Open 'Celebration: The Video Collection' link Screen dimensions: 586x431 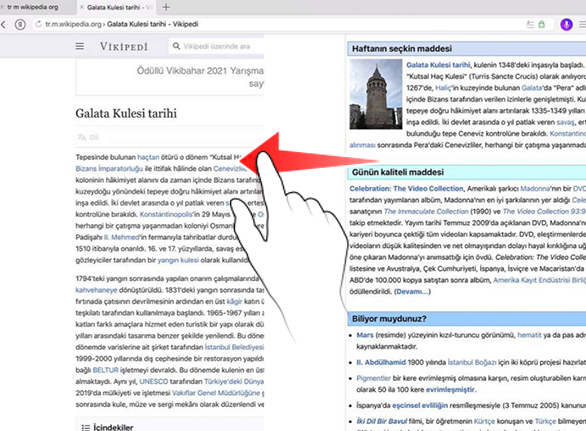click(x=406, y=188)
